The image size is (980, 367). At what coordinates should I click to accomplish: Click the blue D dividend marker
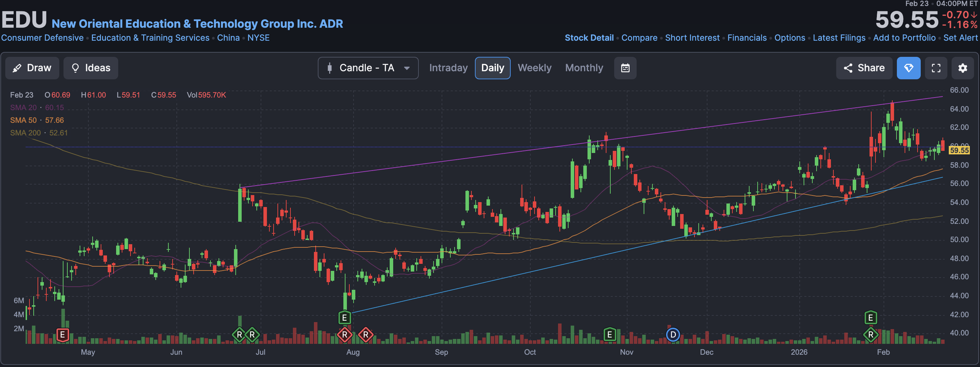coord(673,335)
